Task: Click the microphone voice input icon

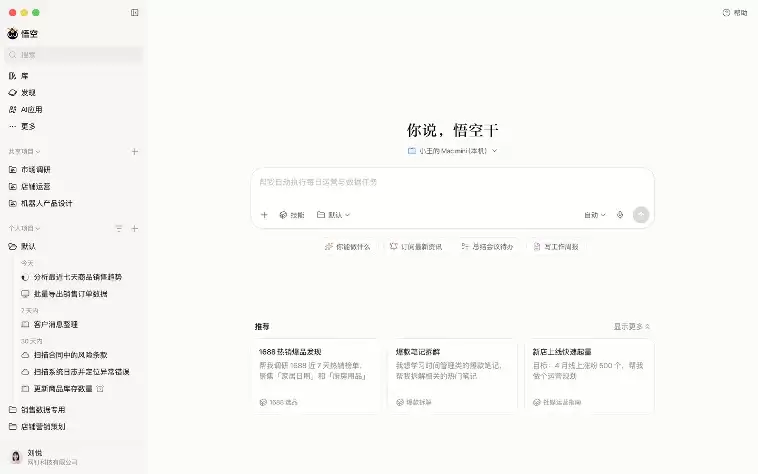Action: (620, 215)
